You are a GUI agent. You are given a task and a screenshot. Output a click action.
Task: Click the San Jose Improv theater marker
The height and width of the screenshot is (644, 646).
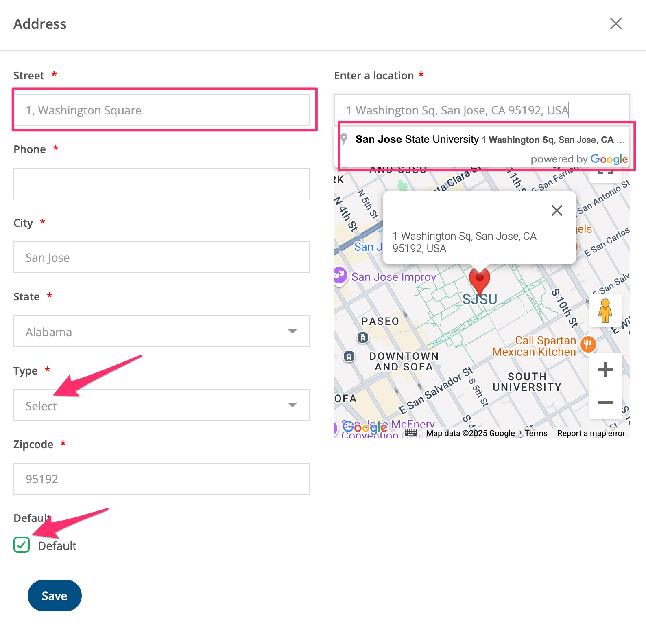pyautogui.click(x=340, y=275)
